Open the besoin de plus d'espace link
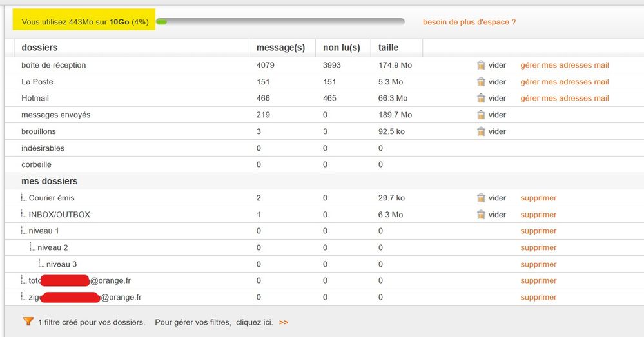Viewport: 644px width, 337px height. coord(469,22)
